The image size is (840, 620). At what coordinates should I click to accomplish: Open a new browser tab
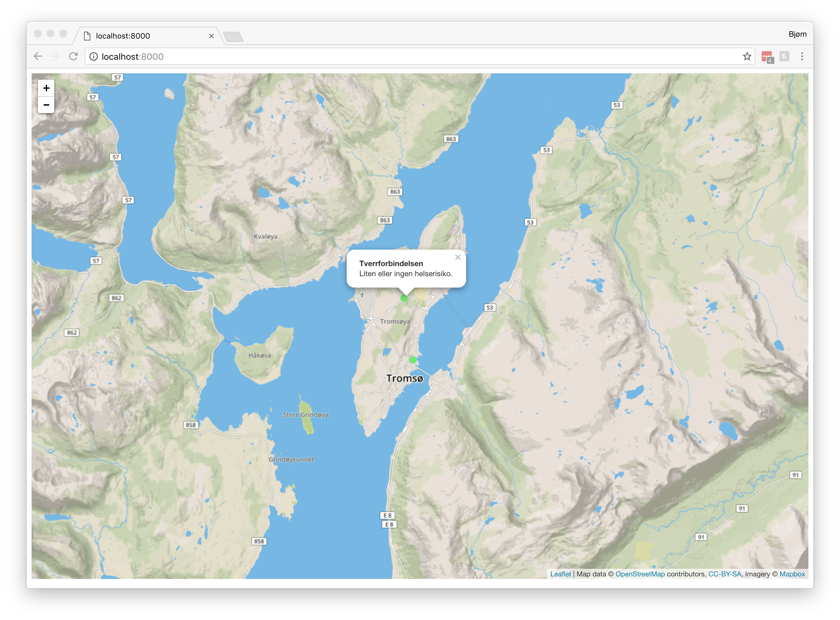[233, 37]
